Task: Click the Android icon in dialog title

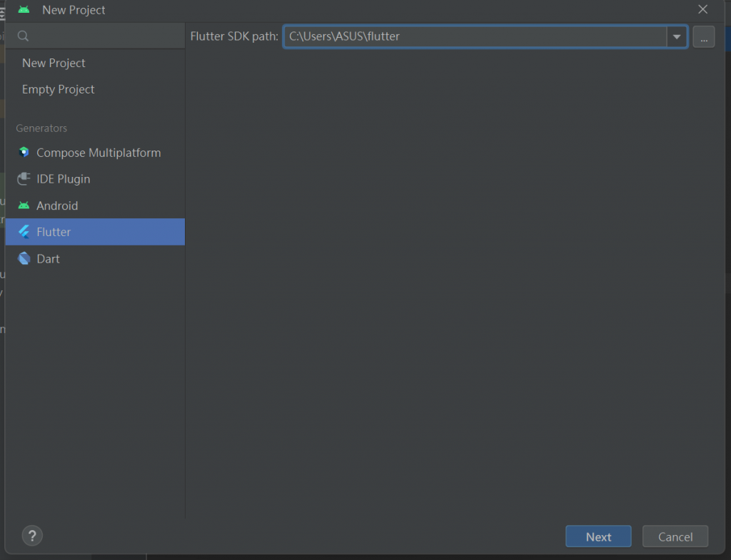Action: pyautogui.click(x=24, y=10)
